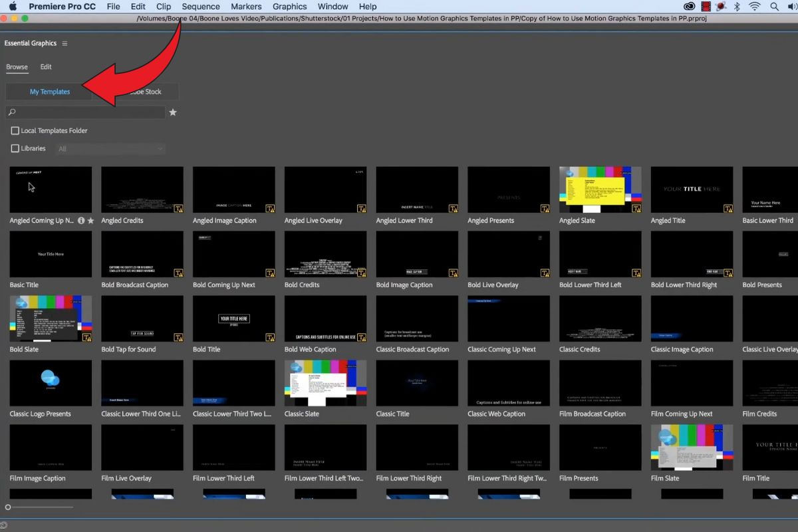Select the Angled Title thumbnail
Viewport: 798px width, 532px height.
pos(692,190)
